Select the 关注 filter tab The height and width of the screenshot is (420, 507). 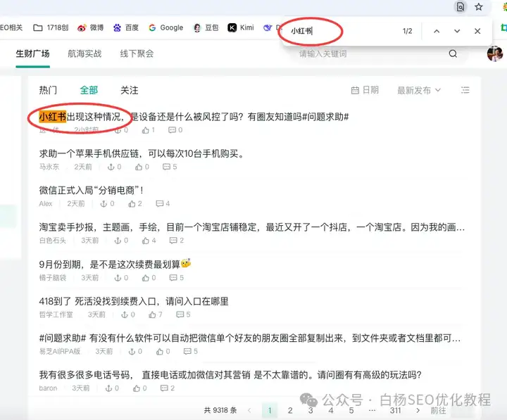tap(130, 90)
